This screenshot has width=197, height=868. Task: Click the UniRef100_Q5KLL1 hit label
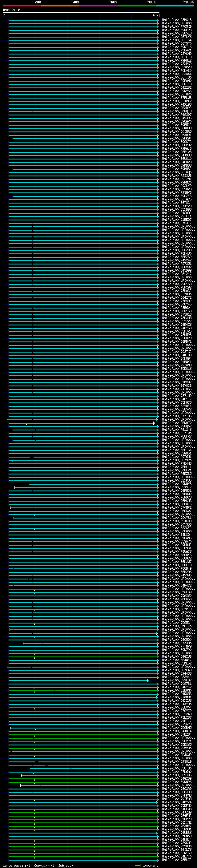176,467
